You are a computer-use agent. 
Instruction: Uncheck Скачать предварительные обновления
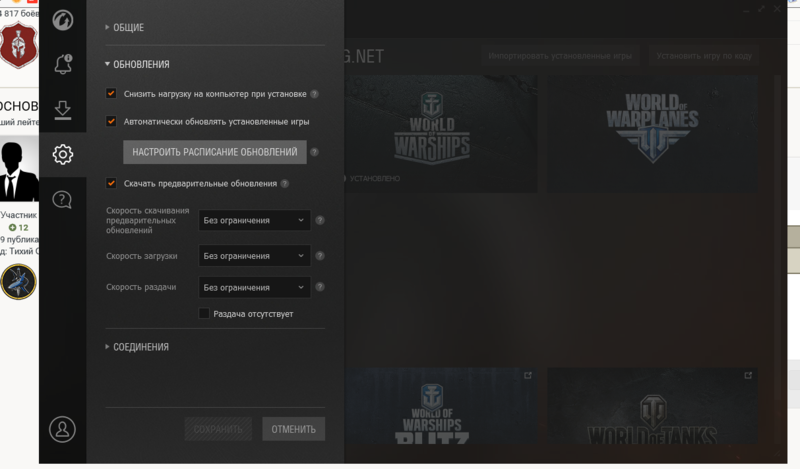pos(111,183)
